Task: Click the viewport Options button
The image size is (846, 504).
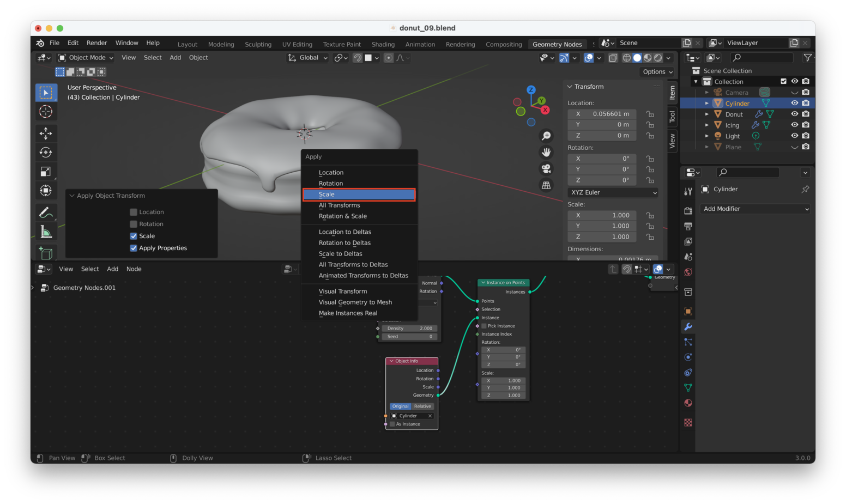Action: click(x=657, y=72)
